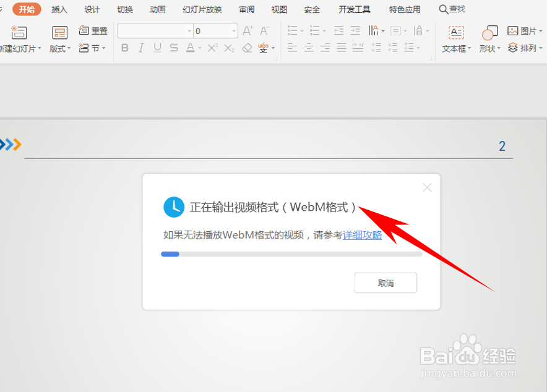Open the 版式 layout icon
This screenshot has height=392, width=547.
(x=59, y=33)
